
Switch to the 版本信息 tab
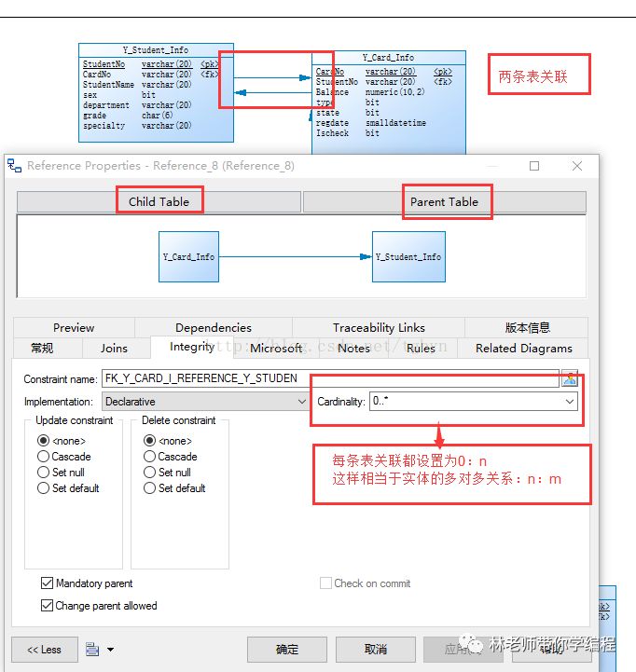527,328
